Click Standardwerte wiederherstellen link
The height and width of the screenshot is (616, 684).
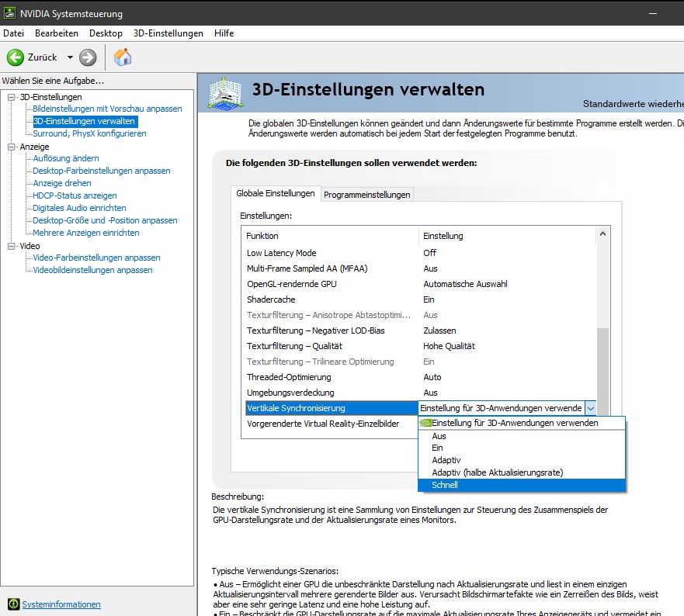click(x=633, y=104)
